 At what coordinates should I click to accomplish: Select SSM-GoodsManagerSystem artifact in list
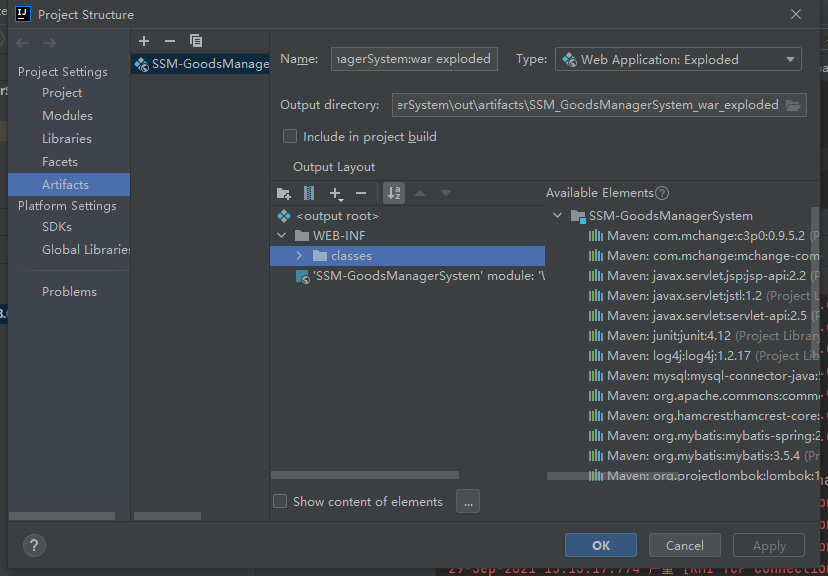(x=200, y=64)
